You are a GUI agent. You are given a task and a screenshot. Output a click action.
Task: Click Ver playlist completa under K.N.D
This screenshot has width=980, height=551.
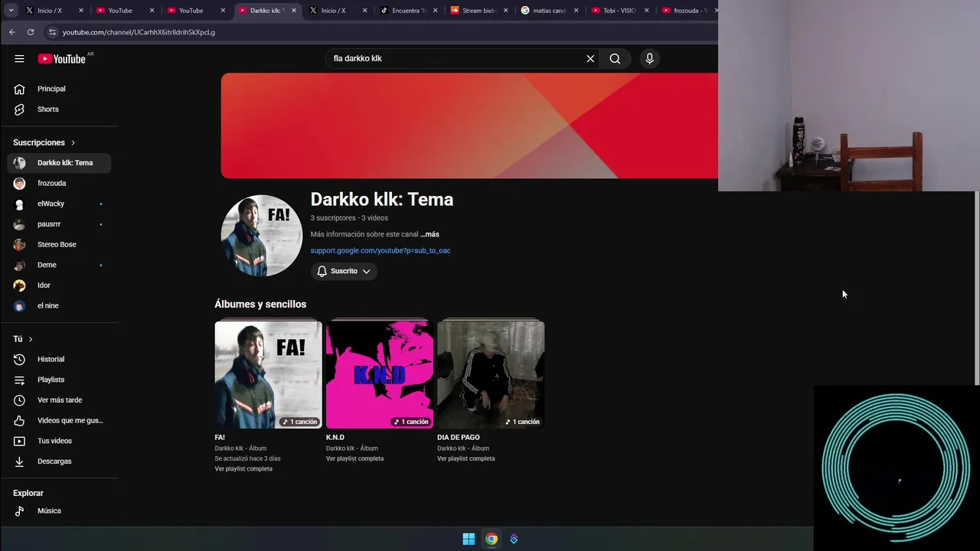click(x=354, y=458)
